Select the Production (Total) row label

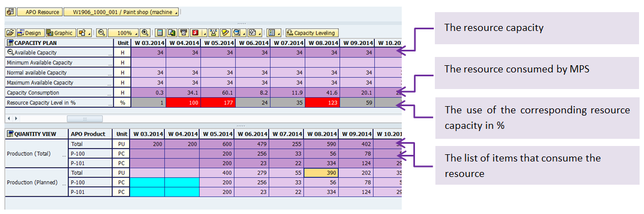click(29, 154)
